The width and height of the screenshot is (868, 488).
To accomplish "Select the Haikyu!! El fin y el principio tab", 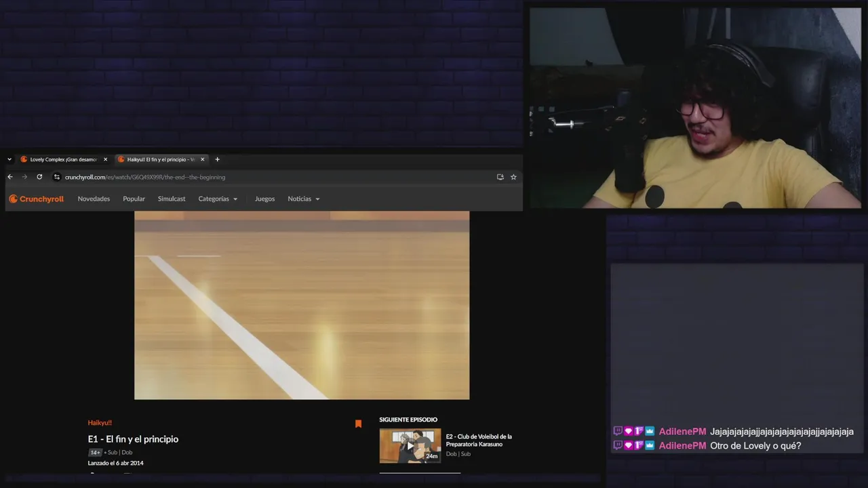I will [157, 159].
